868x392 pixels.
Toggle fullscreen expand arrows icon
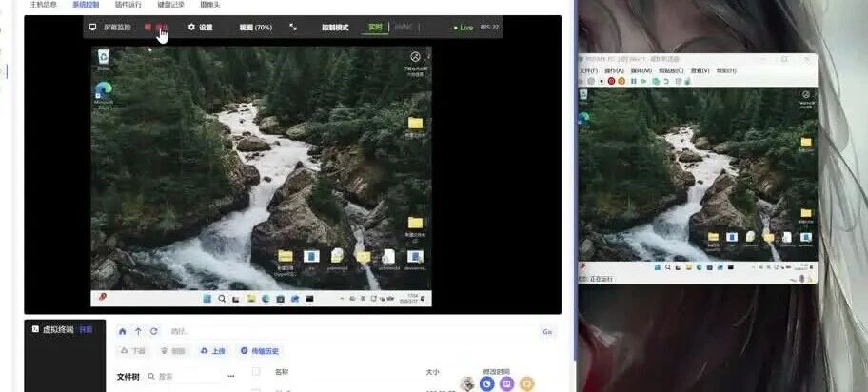click(x=293, y=27)
